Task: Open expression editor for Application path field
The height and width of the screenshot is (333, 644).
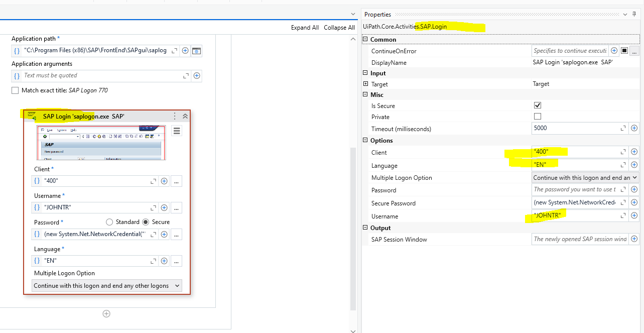Action: [x=175, y=51]
